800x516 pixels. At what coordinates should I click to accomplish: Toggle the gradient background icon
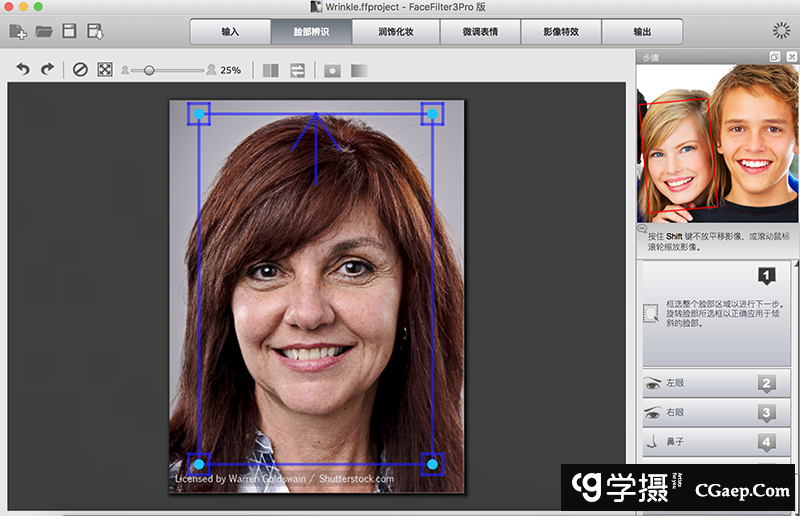(359, 70)
